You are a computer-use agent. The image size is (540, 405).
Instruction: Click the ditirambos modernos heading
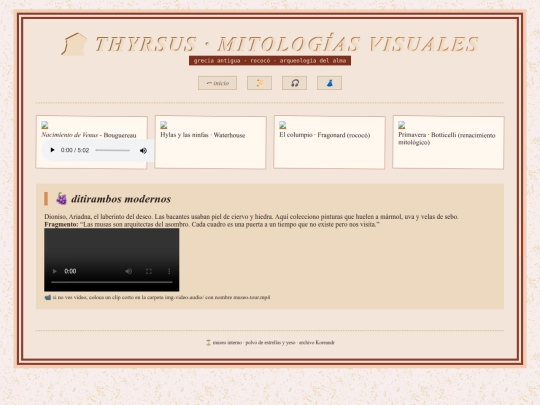[x=121, y=199]
